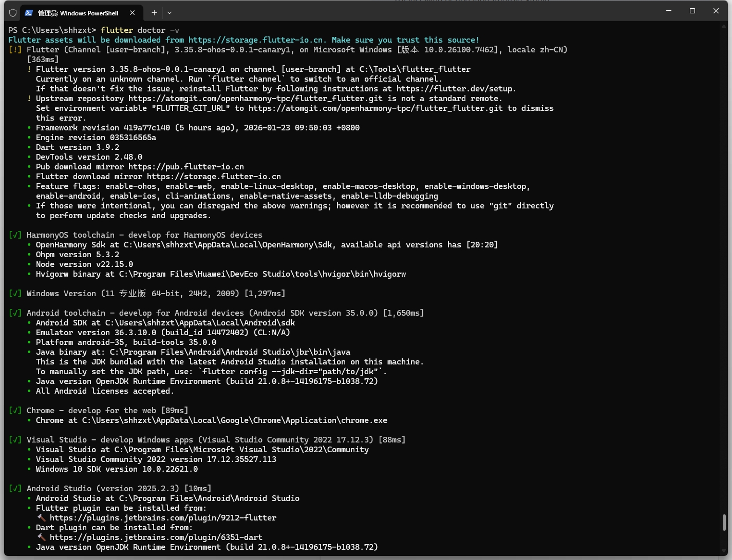Click the 'Java binary at' path line
Image resolution: width=732 pixels, height=560 pixels.
click(x=193, y=352)
